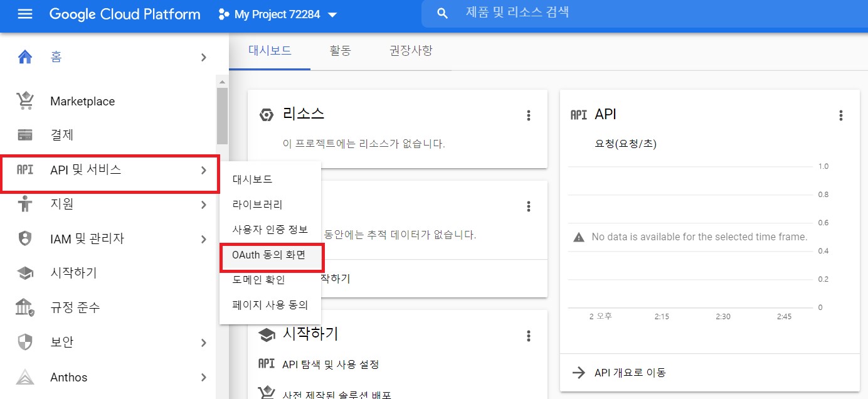The height and width of the screenshot is (399, 868).
Task: Click the IAM shield icon
Action: click(x=25, y=238)
